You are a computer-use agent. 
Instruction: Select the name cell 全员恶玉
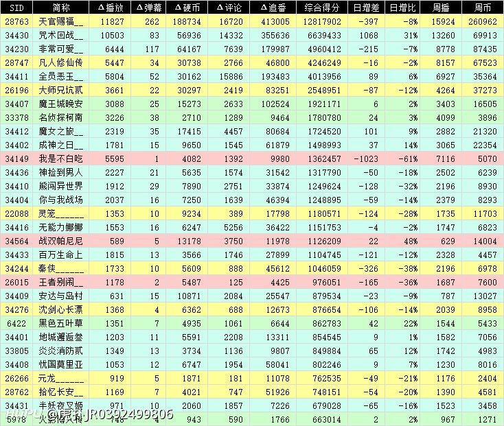tap(60, 76)
